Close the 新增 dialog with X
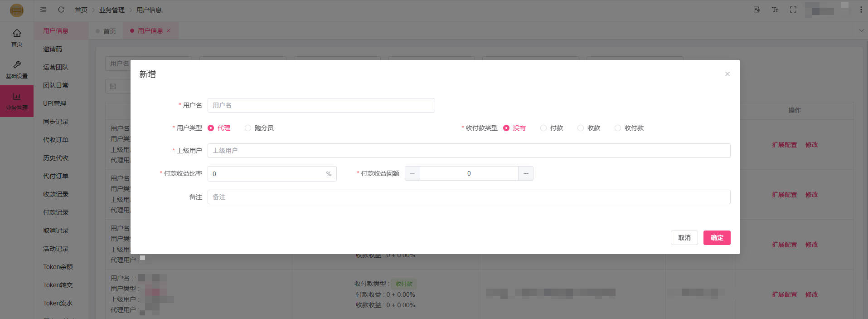Viewport: 868px width, 319px height. (727, 74)
